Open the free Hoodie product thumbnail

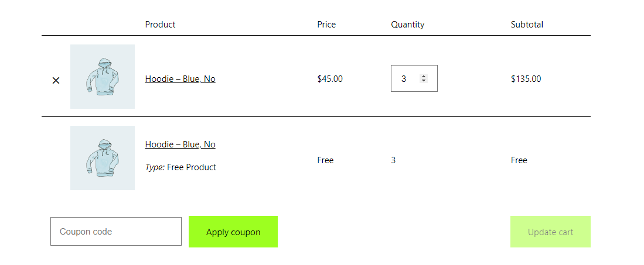point(103,158)
